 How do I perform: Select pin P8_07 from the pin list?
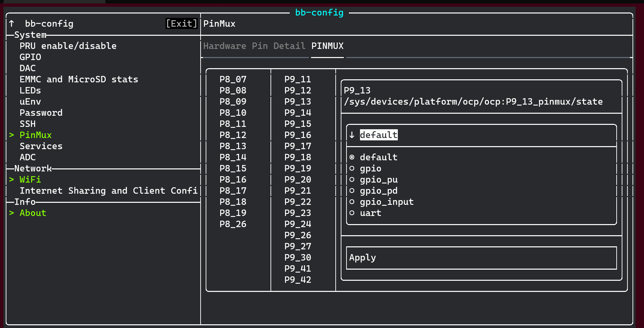pyautogui.click(x=233, y=79)
